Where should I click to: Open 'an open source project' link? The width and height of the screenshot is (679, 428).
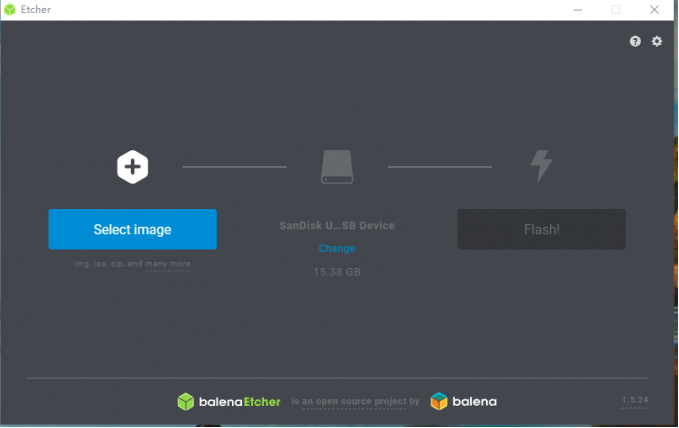coord(354,401)
